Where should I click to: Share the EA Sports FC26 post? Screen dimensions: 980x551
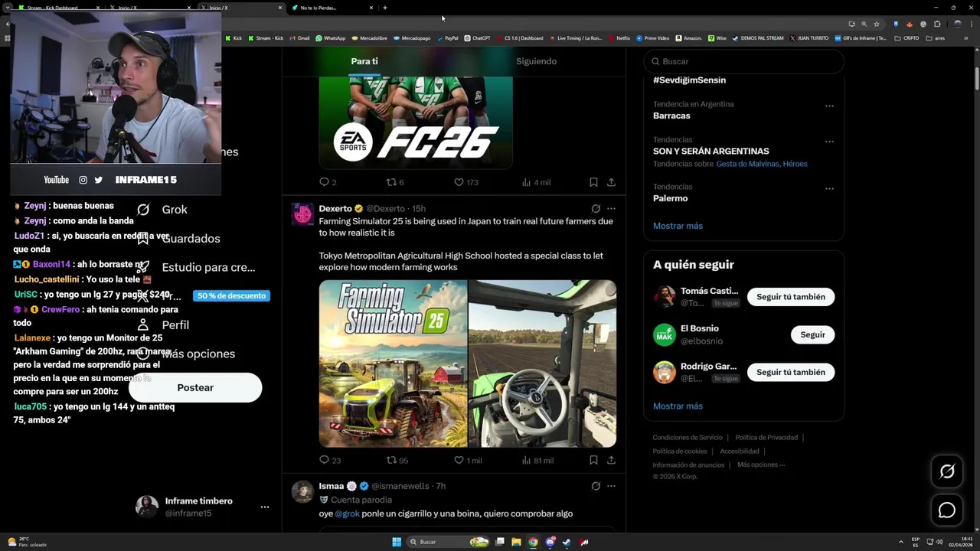[x=611, y=182]
